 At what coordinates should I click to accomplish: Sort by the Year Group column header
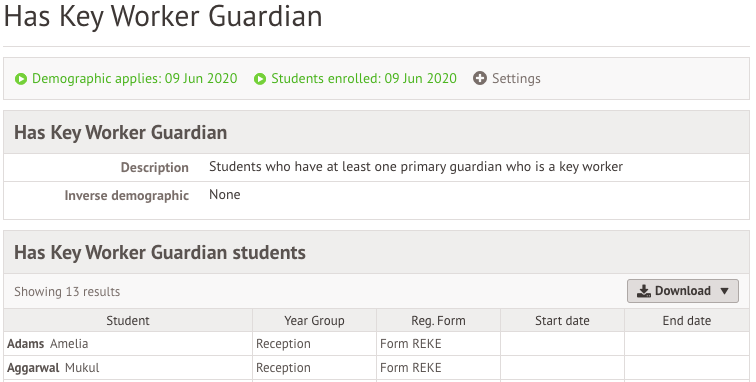point(314,321)
